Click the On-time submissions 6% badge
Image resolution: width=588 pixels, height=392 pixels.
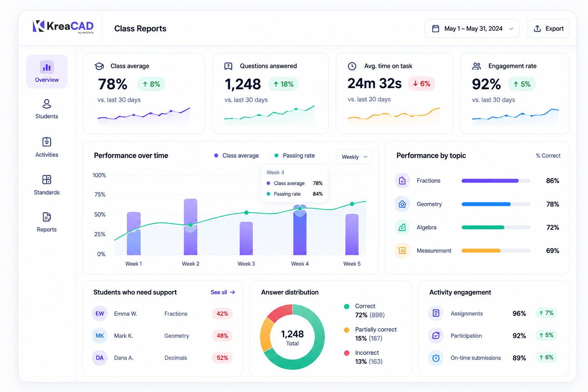click(546, 358)
